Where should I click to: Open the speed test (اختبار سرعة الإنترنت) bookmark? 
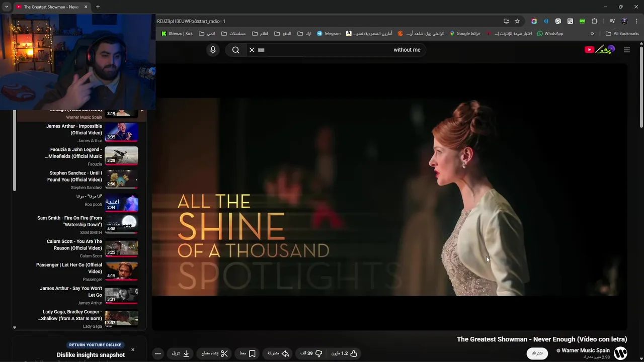click(x=509, y=34)
